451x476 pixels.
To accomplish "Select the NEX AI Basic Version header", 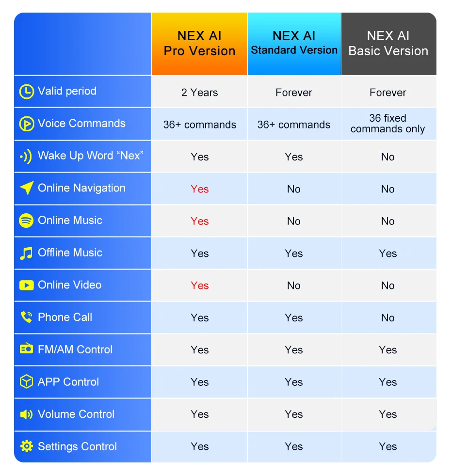I will 388,44.
